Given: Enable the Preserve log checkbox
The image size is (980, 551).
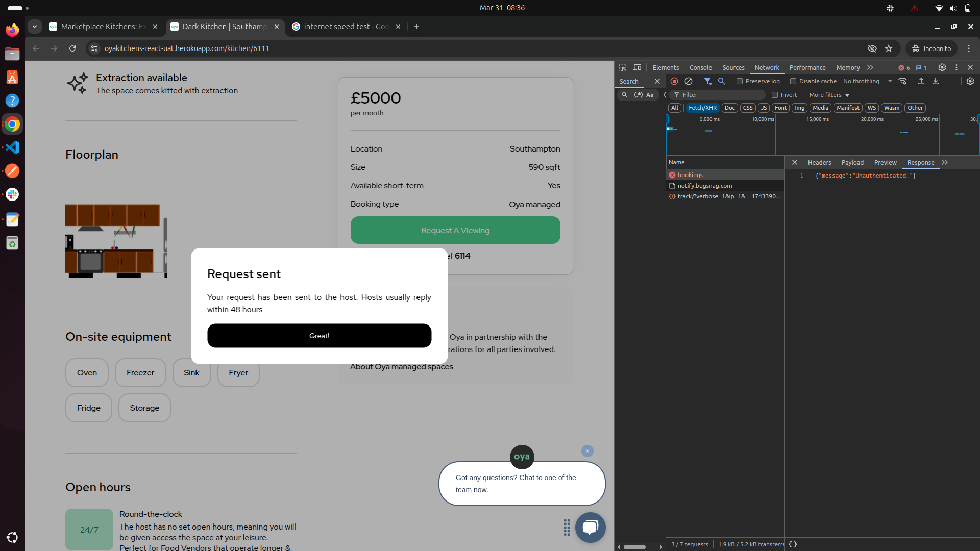Looking at the screenshot, I should click(740, 81).
